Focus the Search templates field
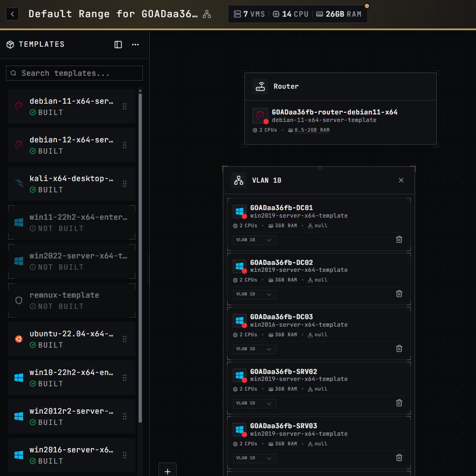476x476 pixels. coord(74,73)
